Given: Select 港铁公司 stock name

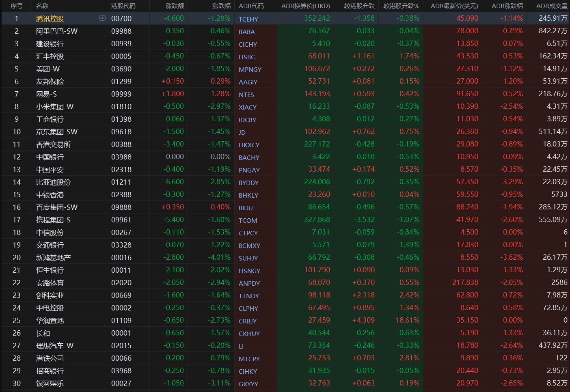Looking at the screenshot, I should coord(50,358).
